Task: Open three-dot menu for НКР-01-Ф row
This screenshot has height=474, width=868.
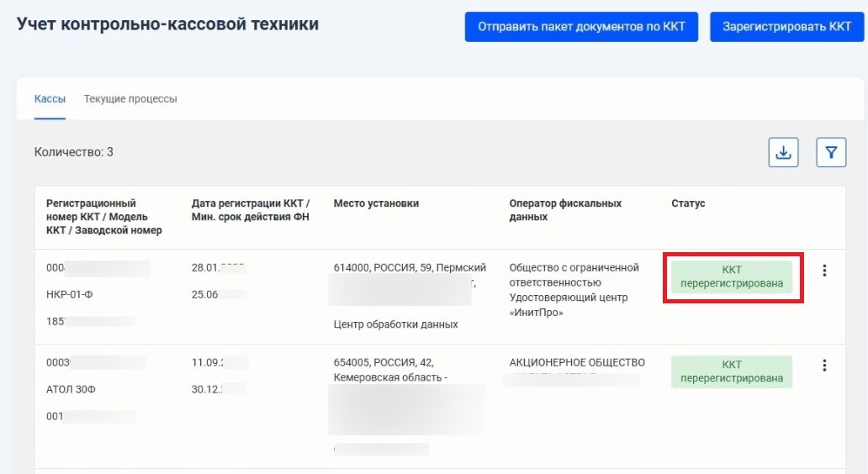Action: pos(824,271)
